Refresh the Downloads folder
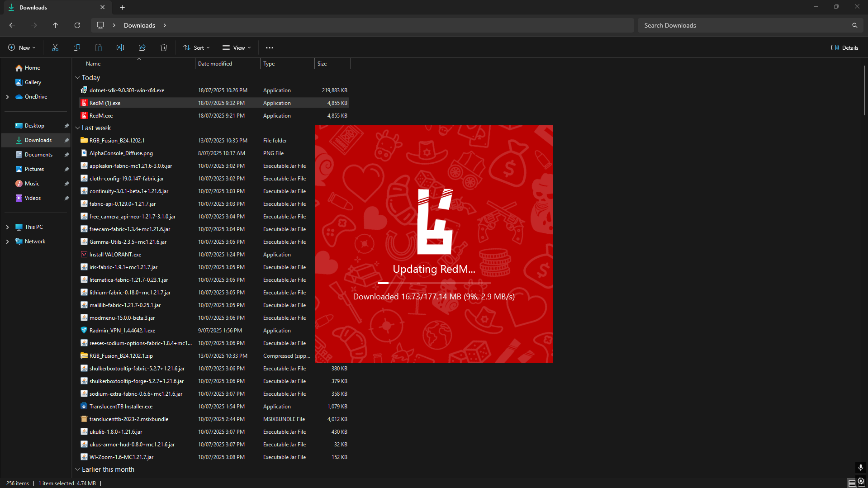 coord(77,25)
